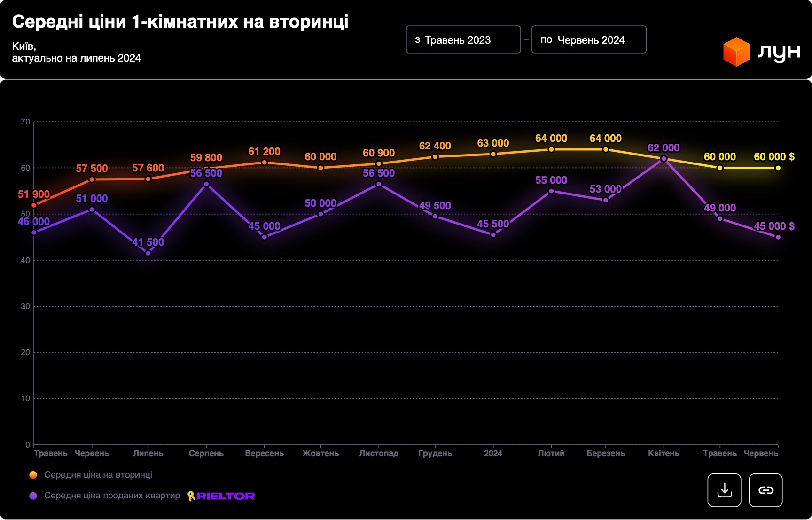Select the 64 000 data point for Лютий
The width and height of the screenshot is (812, 520).
pos(551,149)
